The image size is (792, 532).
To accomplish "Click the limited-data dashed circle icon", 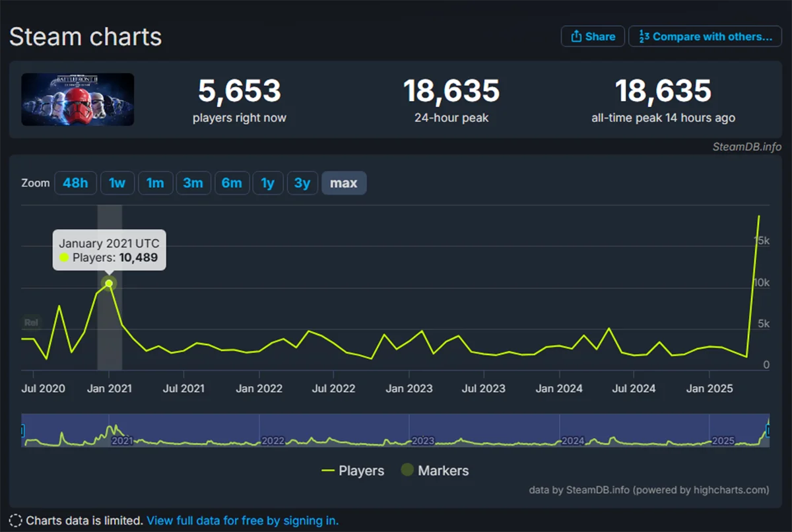I will (x=15, y=521).
